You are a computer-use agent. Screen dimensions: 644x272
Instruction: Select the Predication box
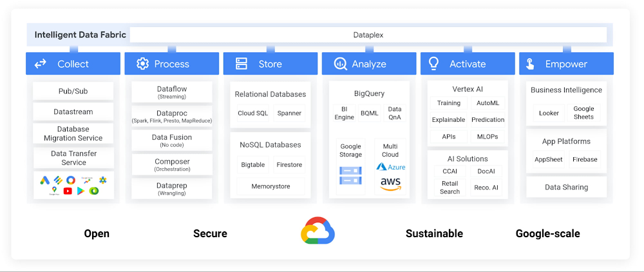click(x=488, y=120)
